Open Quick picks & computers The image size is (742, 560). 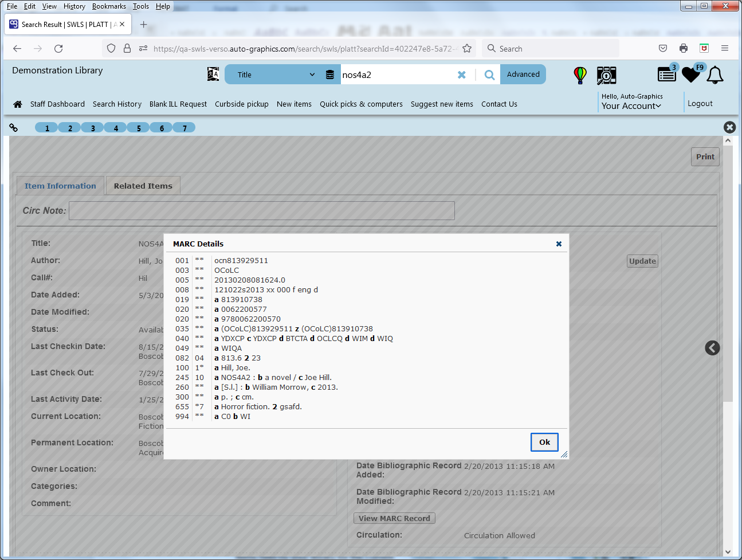[x=361, y=104]
